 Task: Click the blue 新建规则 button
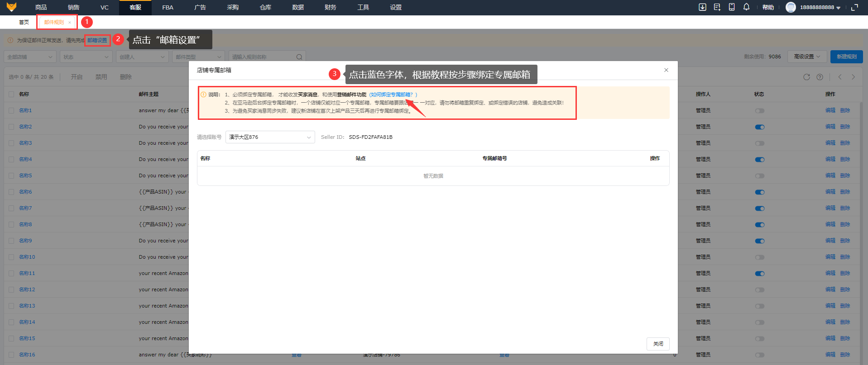847,57
